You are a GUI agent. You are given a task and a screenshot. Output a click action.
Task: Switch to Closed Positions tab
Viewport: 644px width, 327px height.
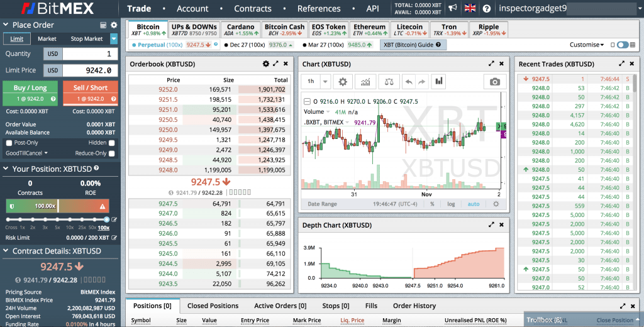(x=213, y=306)
